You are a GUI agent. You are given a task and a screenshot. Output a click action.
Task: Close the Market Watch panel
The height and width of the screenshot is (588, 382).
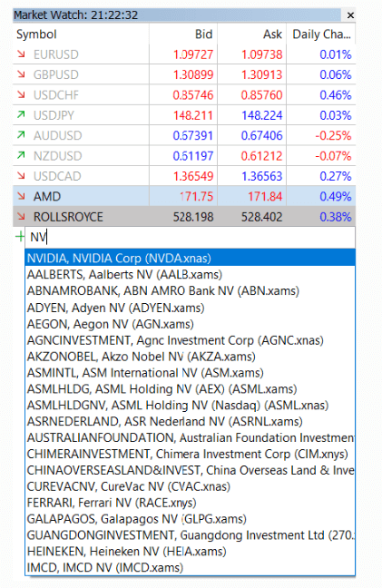coord(350,15)
